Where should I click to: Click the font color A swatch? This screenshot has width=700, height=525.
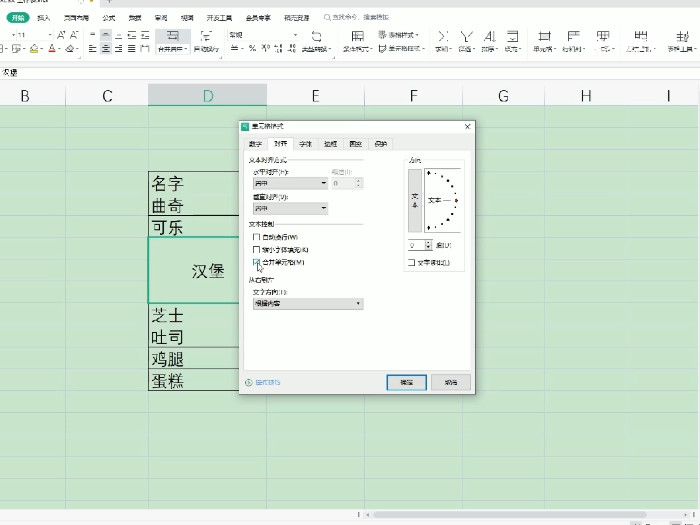click(x=52, y=48)
